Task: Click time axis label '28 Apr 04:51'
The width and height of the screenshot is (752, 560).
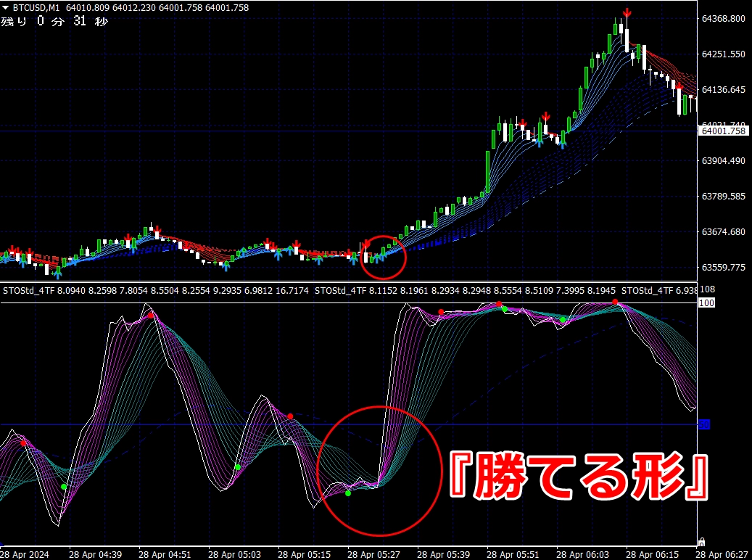Action: click(165, 555)
